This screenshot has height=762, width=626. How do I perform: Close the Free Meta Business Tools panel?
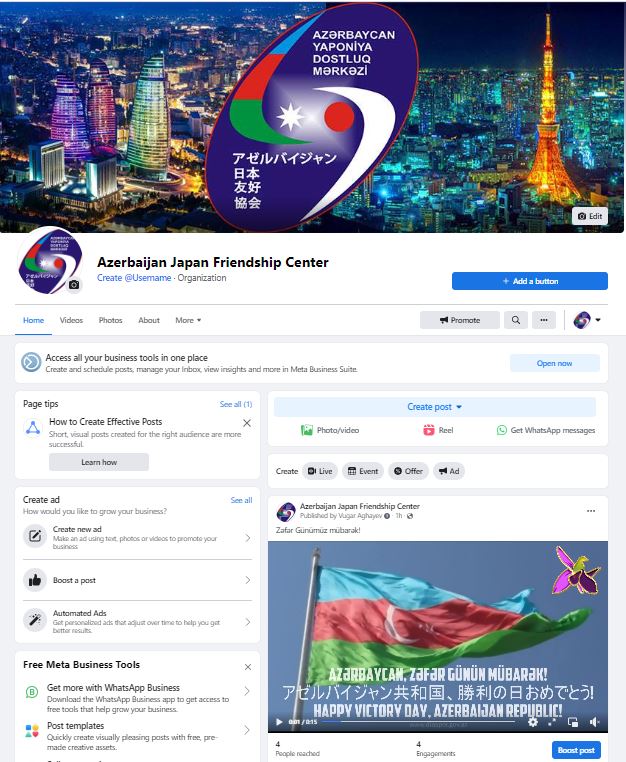248,667
